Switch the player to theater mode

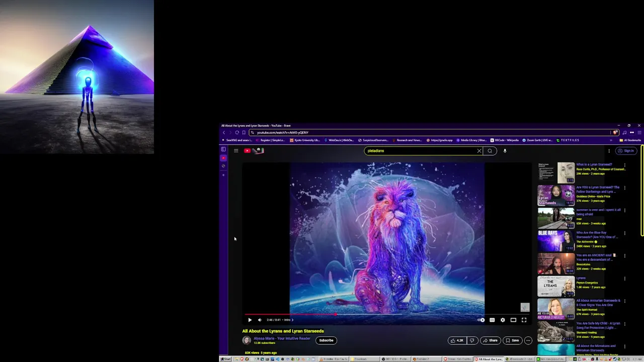(513, 320)
